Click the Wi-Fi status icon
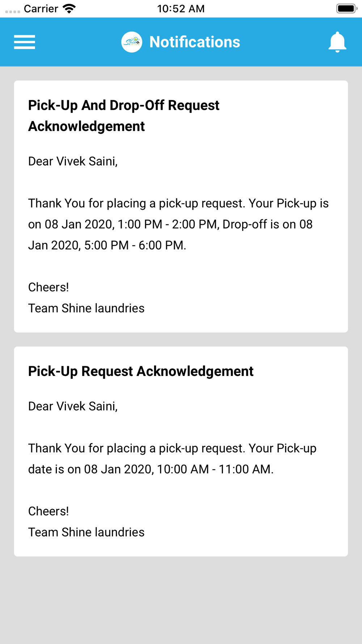 (69, 9)
